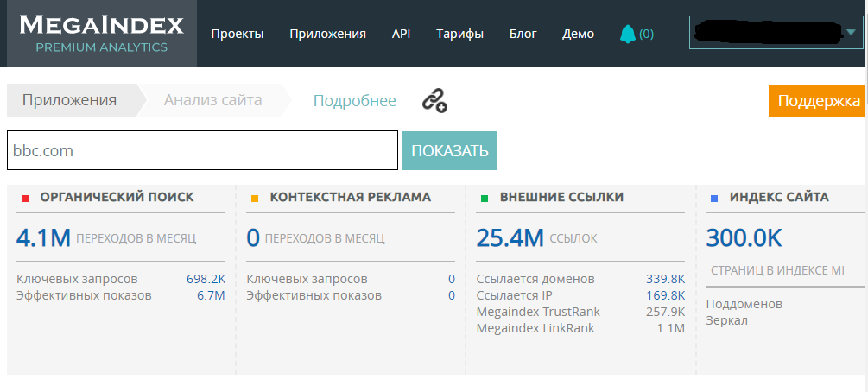Click the 339.8K referring domains value
868x392 pixels.
coord(665,279)
